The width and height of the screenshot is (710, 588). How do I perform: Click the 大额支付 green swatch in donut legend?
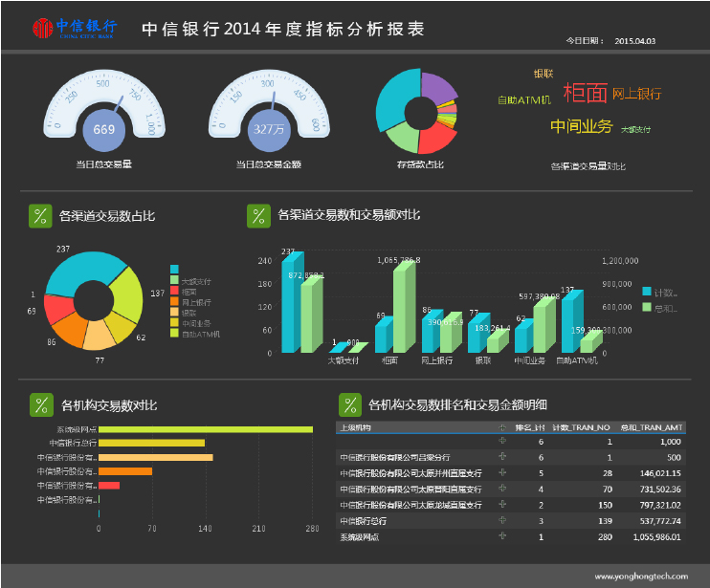click(x=174, y=280)
